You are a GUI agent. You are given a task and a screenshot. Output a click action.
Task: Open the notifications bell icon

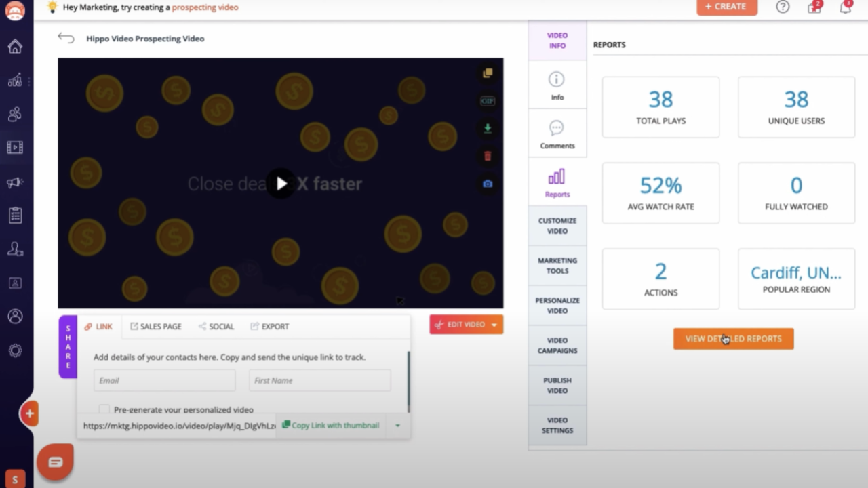coord(846,7)
